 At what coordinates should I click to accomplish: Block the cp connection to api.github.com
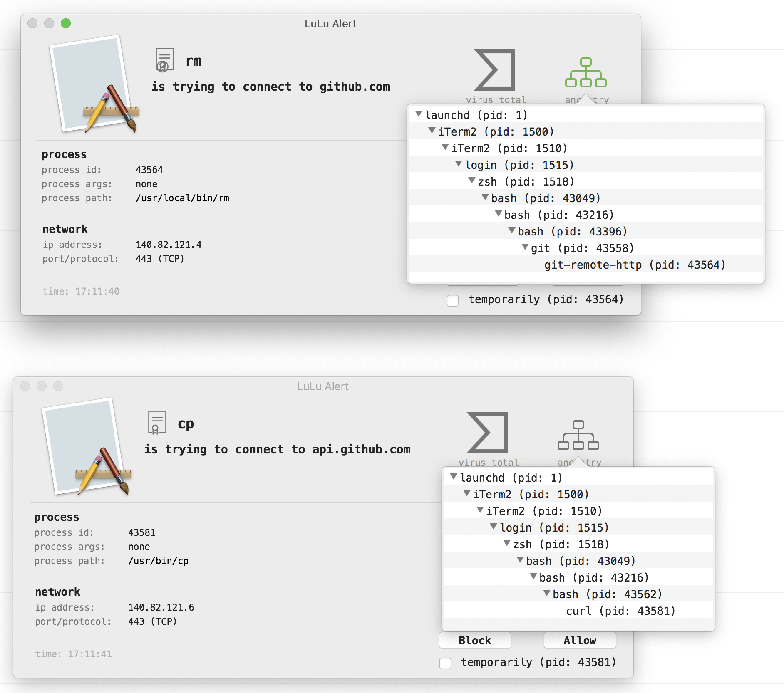click(x=475, y=640)
